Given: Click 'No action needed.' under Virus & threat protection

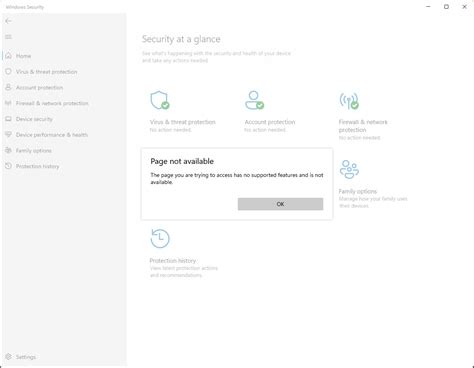Looking at the screenshot, I should (171, 130).
